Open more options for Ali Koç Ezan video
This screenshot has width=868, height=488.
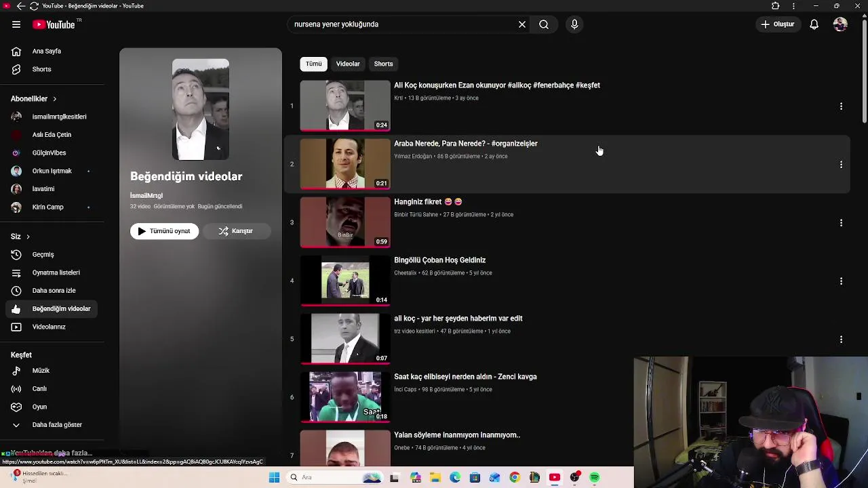point(841,106)
